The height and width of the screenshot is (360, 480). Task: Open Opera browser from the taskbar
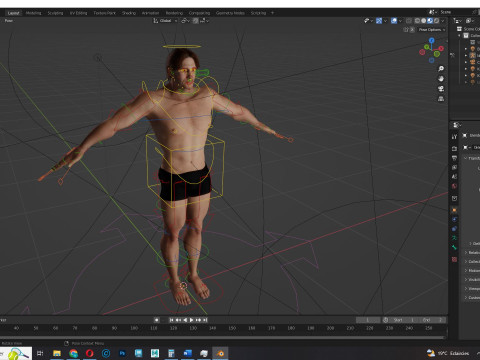[x=90, y=353]
